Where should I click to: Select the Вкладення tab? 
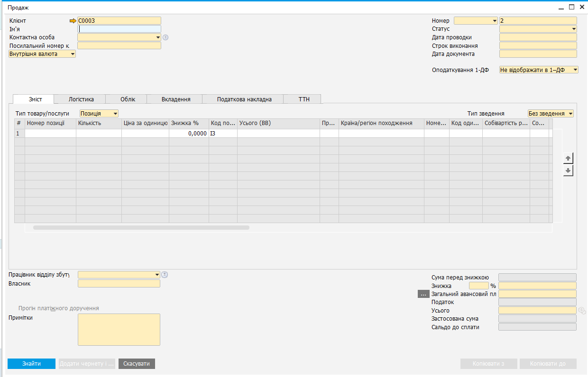[175, 99]
